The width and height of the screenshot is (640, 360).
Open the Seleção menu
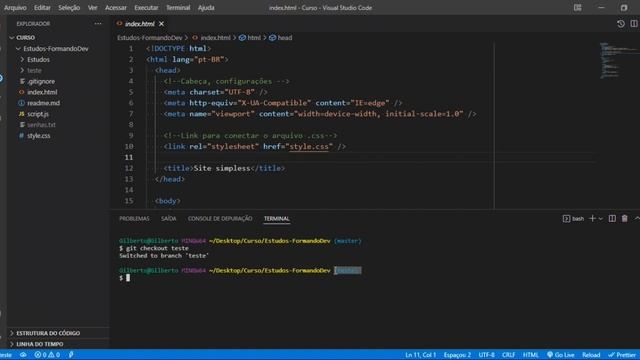[69, 7]
